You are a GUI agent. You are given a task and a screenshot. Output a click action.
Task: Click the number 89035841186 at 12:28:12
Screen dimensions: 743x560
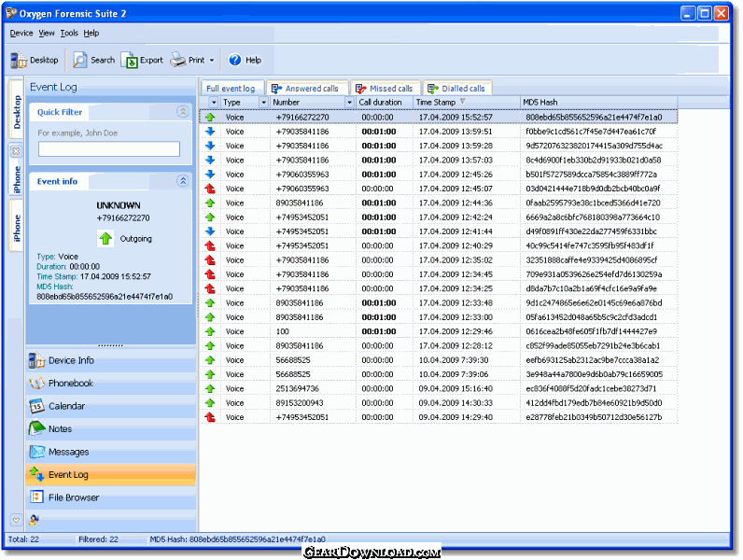coord(299,346)
